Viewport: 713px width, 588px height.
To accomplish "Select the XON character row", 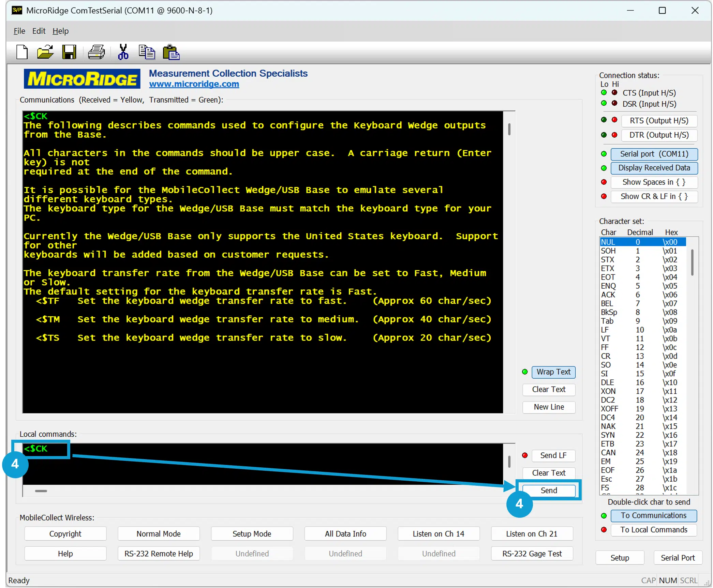I will tap(643, 391).
